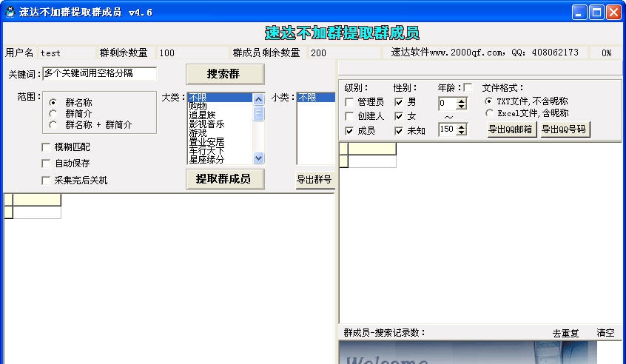This screenshot has height=364, width=626.
Task: Select the 群名称 + 群简介 radio option
Action: [x=53, y=125]
